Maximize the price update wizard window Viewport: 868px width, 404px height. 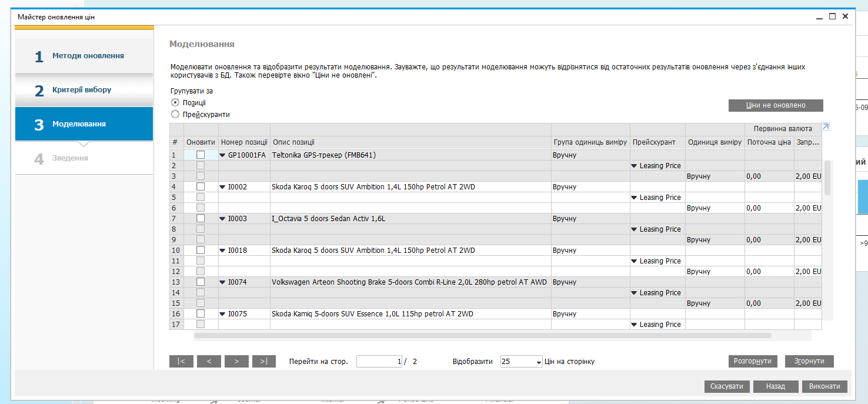click(832, 16)
